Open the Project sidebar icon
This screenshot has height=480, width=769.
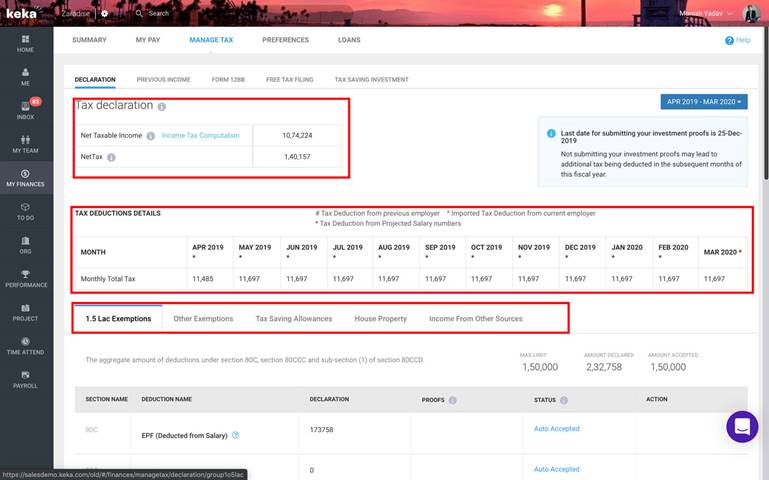point(26,308)
